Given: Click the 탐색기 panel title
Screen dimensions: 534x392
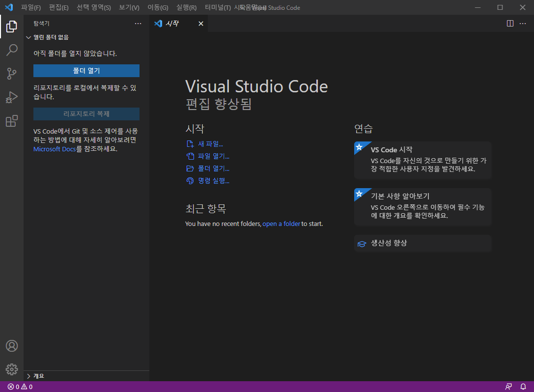Looking at the screenshot, I should pos(42,24).
